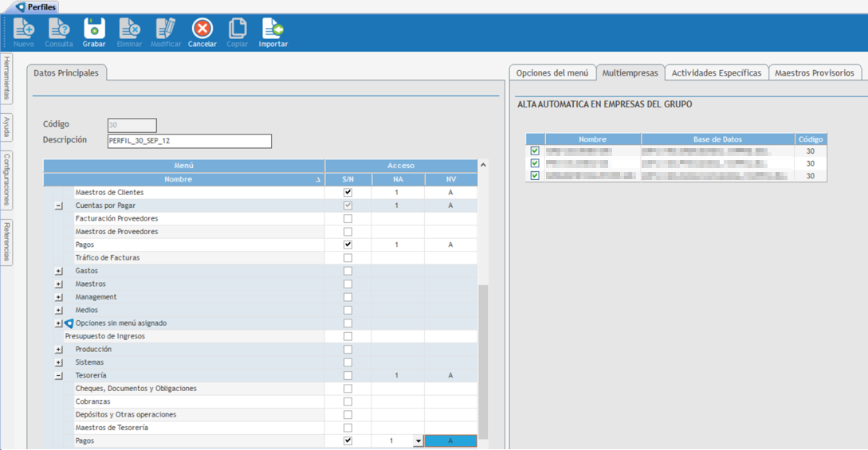Screen dimensions: 868x450
Task: Open the Configuraciones side panel
Action: click(x=6, y=180)
